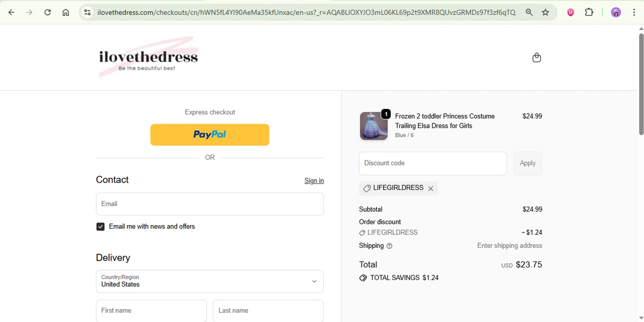Open the pink shield extension
The image size is (644, 322).
click(x=571, y=12)
